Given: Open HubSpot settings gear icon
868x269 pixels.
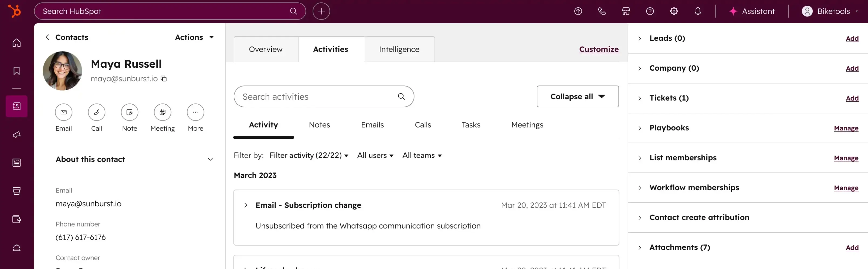Looking at the screenshot, I should 674,11.
